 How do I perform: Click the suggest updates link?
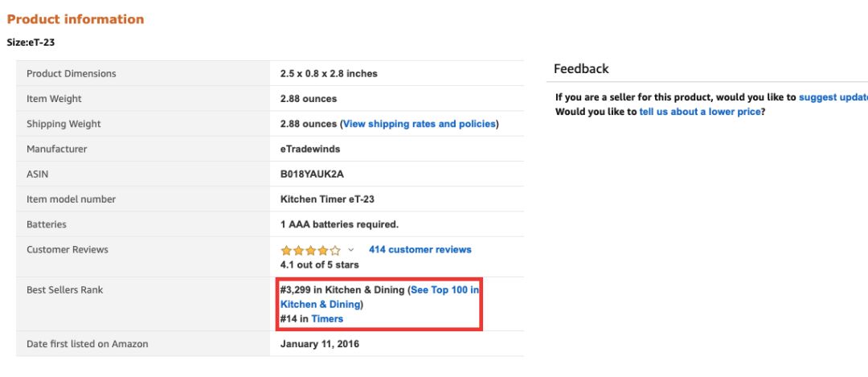pos(833,97)
